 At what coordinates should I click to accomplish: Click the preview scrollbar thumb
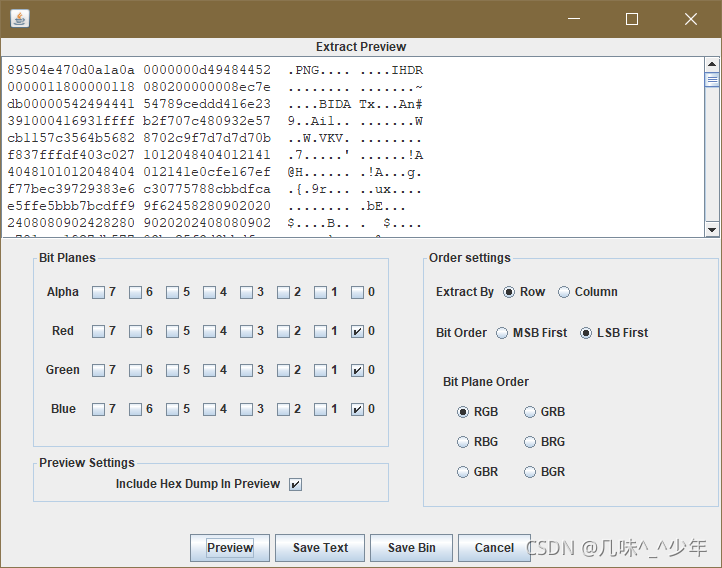tap(712, 79)
